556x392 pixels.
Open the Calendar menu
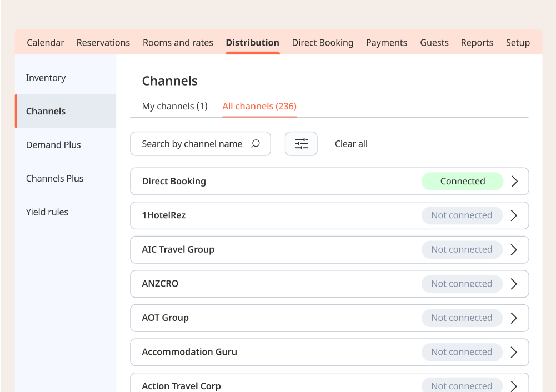(x=46, y=43)
